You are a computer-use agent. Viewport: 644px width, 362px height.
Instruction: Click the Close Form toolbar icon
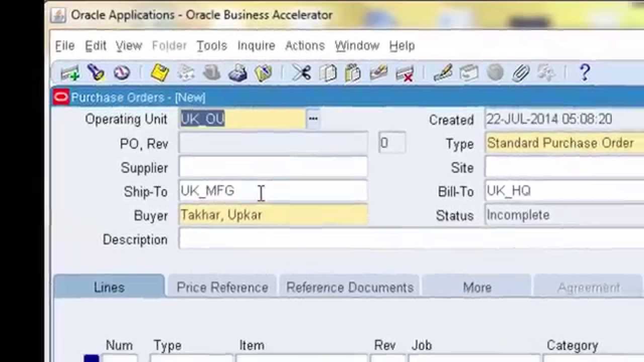pos(263,73)
